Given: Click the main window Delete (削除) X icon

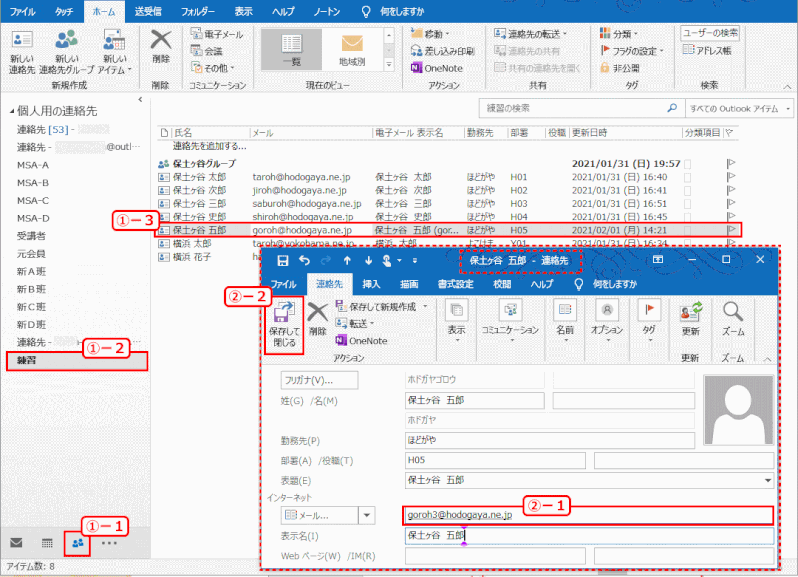Looking at the screenshot, I should (161, 40).
